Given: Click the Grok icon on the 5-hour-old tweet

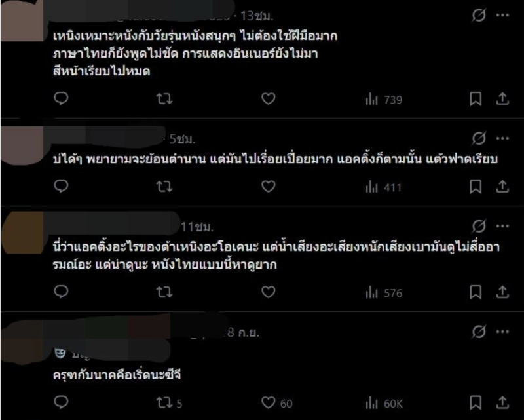Looking at the screenshot, I should coord(479,138).
